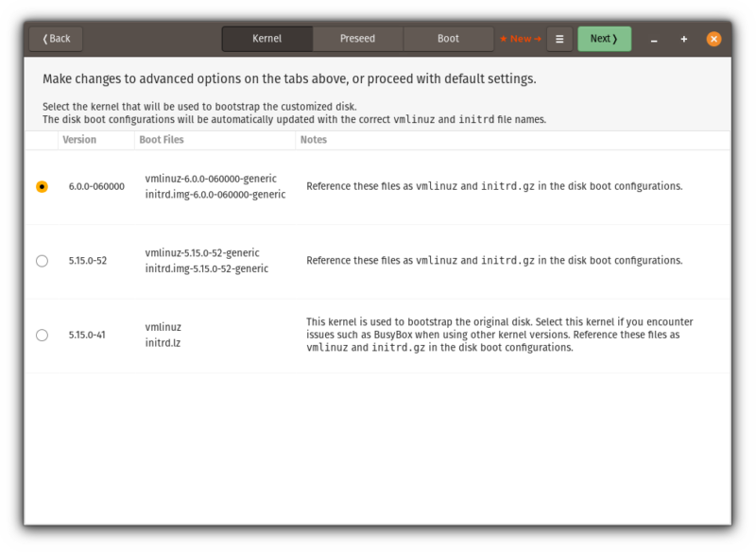Click the star next to New
Image resolution: width=756 pixels, height=552 pixels.
504,39
